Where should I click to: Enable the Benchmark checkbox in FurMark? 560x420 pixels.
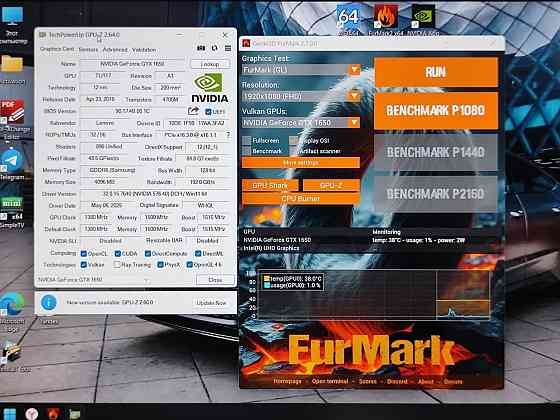coord(246,151)
